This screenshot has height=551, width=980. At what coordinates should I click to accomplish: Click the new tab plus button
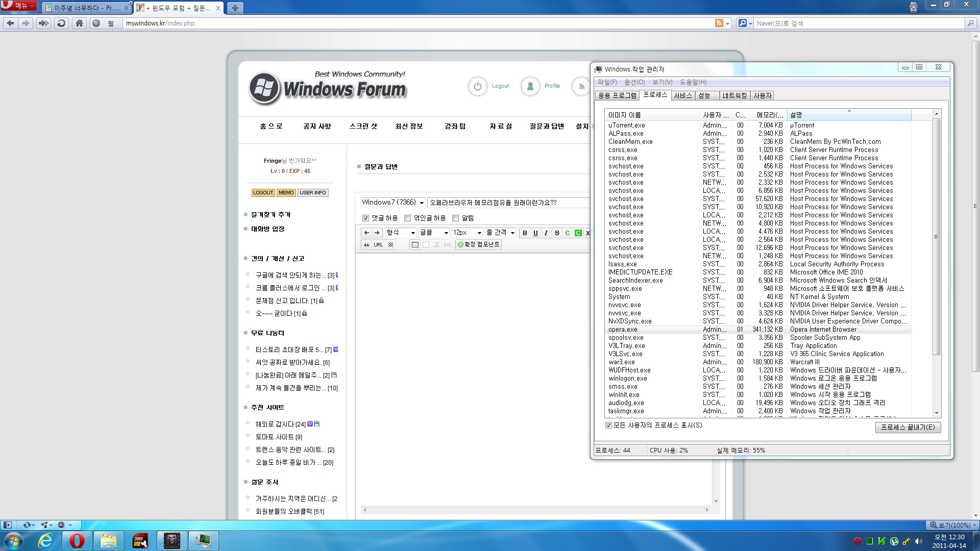pos(235,8)
